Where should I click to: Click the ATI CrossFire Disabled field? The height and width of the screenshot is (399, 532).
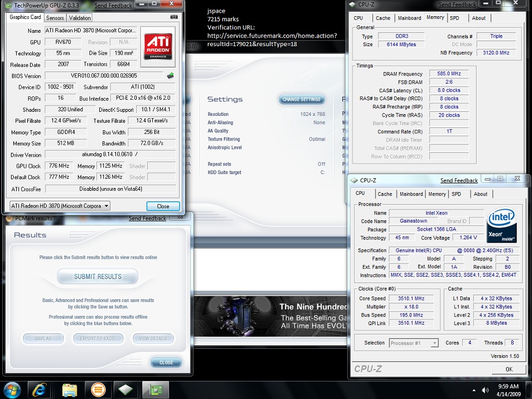coord(111,189)
